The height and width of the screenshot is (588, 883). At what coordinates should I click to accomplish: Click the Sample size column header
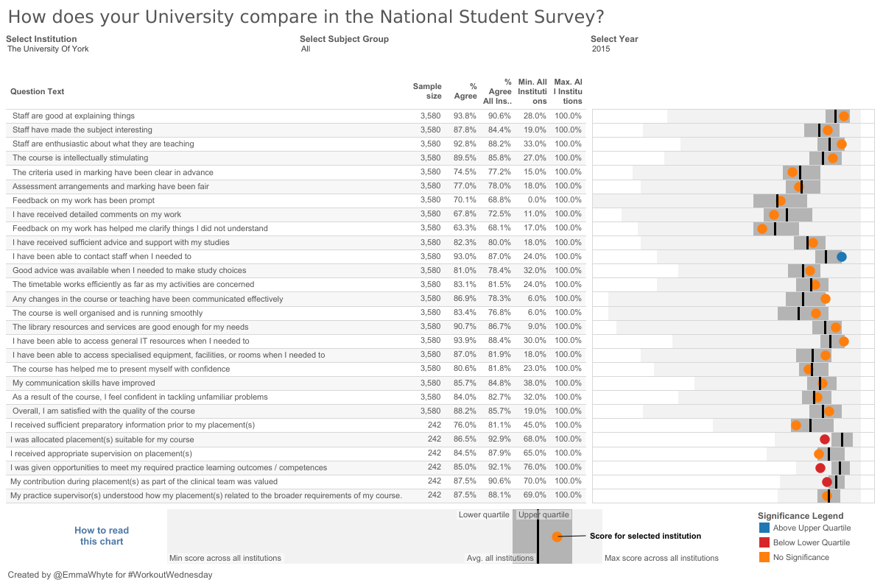pyautogui.click(x=427, y=91)
